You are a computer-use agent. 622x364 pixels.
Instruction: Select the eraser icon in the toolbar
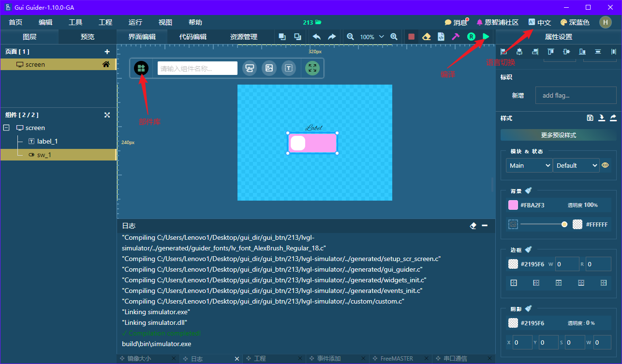[426, 36]
